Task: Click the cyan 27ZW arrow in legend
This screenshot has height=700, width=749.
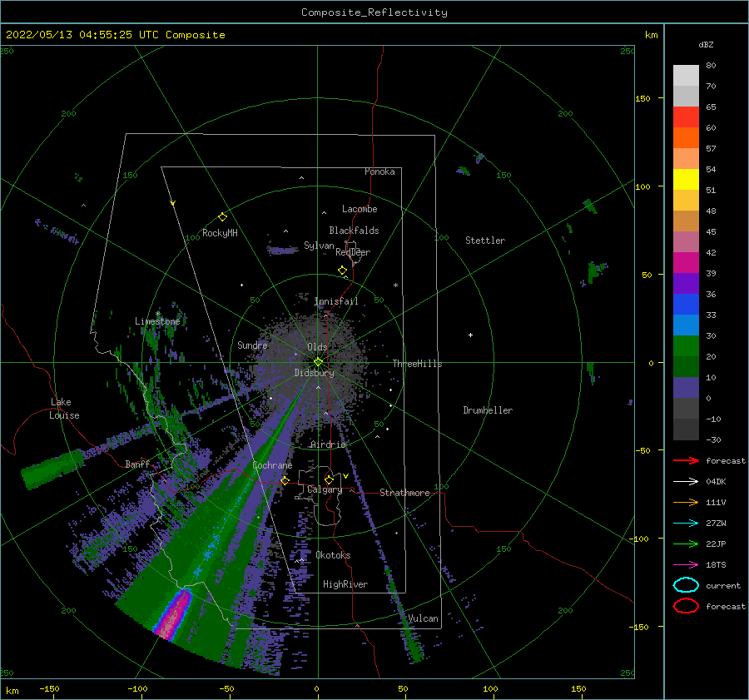Action: pos(686,524)
